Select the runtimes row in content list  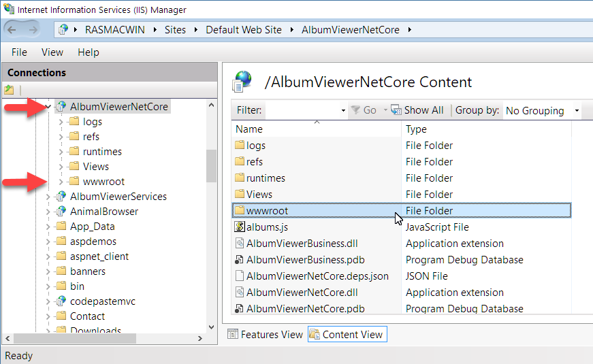pos(401,178)
